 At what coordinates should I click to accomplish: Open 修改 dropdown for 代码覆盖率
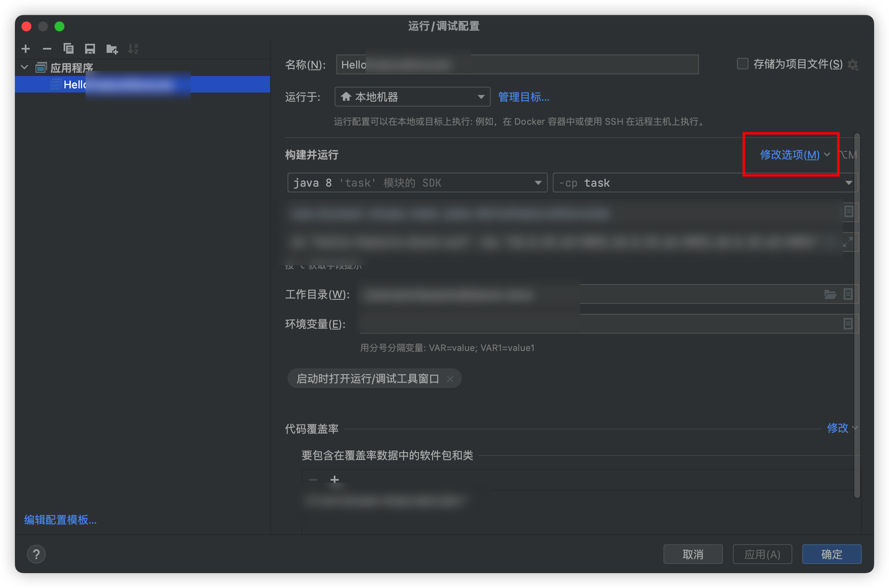pyautogui.click(x=842, y=428)
